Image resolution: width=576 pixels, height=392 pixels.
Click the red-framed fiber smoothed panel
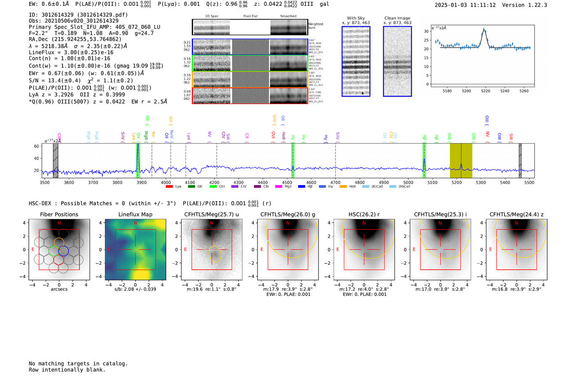[x=288, y=95]
